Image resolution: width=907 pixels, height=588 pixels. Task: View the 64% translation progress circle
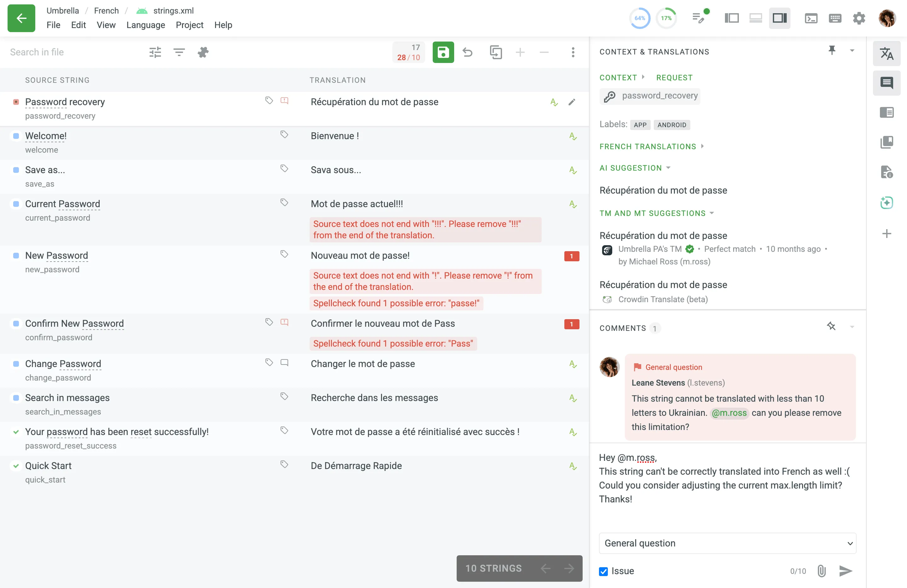coord(640,18)
